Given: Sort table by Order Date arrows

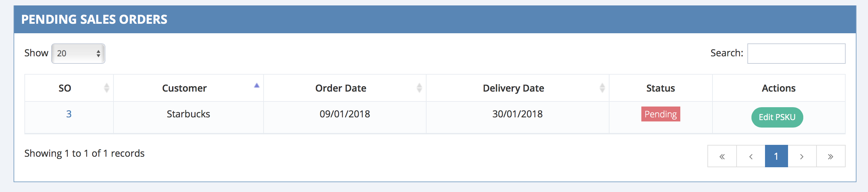Looking at the screenshot, I should click(419, 88).
